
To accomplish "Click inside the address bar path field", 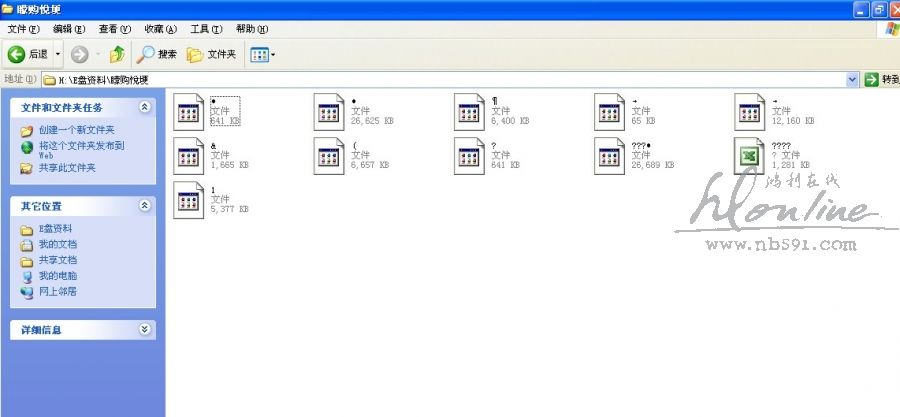I will (400, 79).
